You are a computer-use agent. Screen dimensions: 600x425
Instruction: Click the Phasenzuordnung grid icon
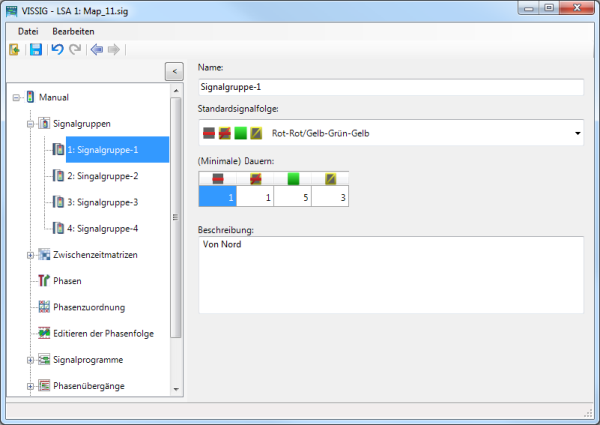tap(43, 307)
